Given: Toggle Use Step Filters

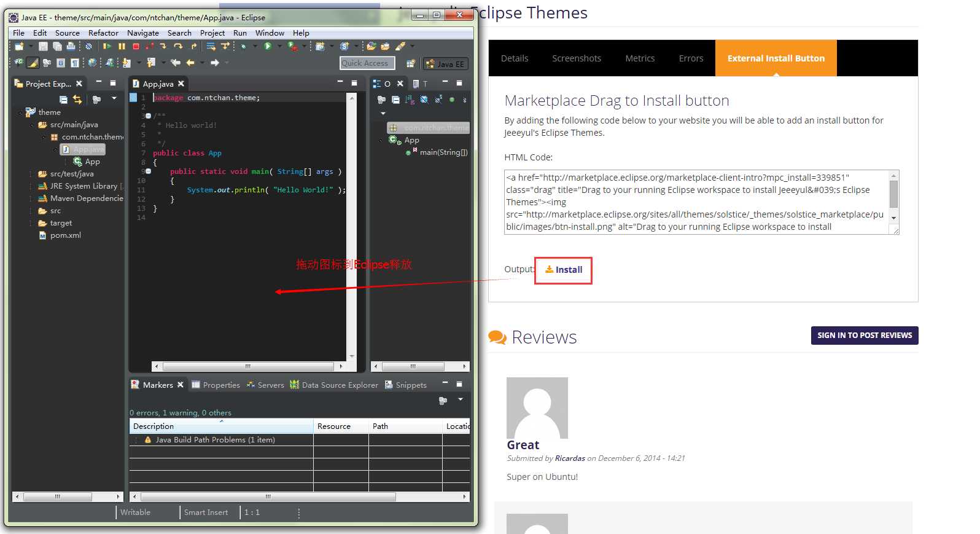Looking at the screenshot, I should 225,46.
